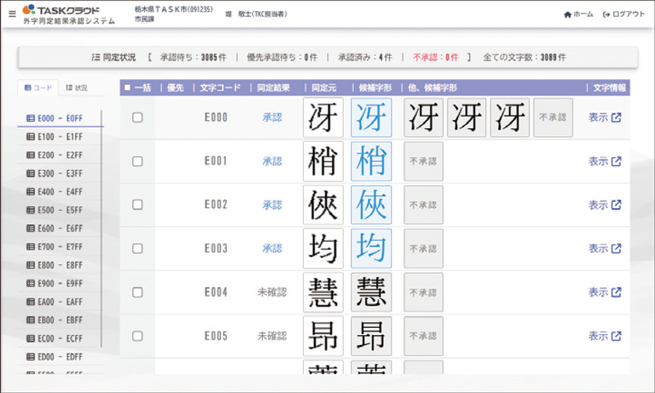Select blue candidate glyph 梢 for E001
This screenshot has height=393, width=655.
[371, 161]
